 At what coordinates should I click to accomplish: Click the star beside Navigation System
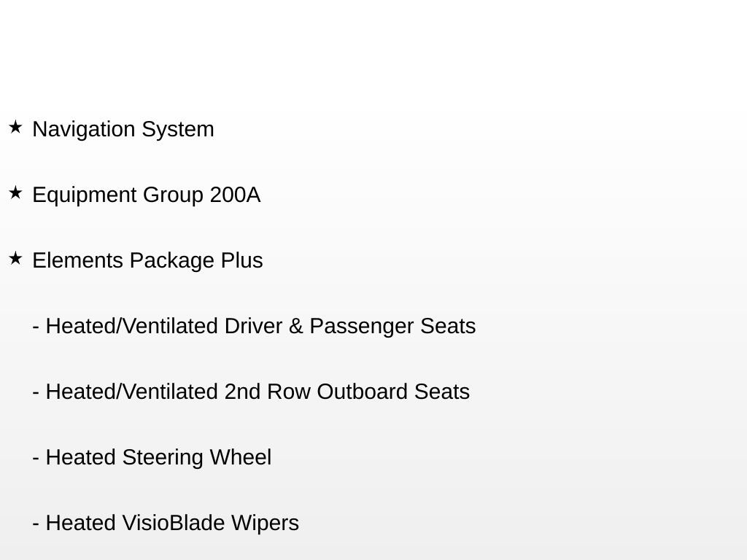16,127
